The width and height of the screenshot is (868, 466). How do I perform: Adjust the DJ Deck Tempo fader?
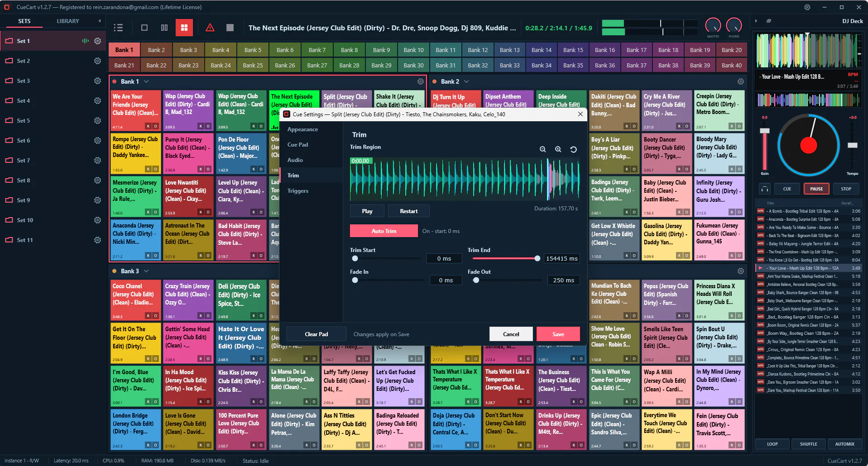(853, 145)
